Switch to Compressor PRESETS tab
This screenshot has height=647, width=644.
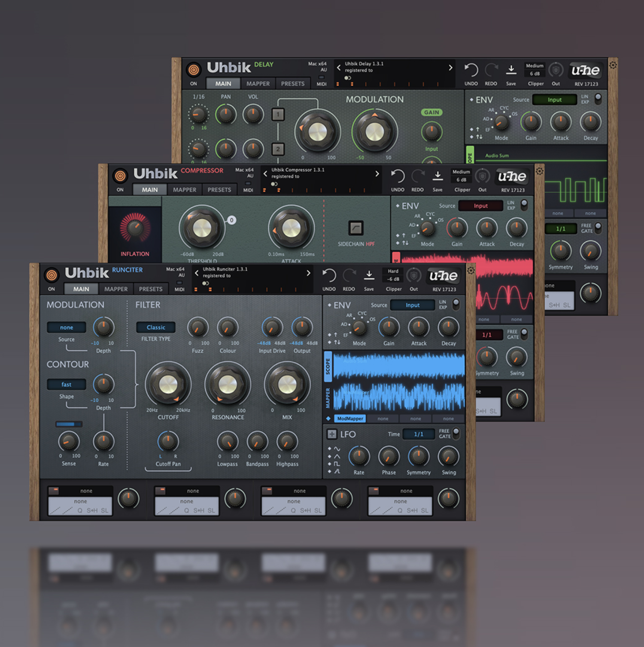(x=219, y=189)
